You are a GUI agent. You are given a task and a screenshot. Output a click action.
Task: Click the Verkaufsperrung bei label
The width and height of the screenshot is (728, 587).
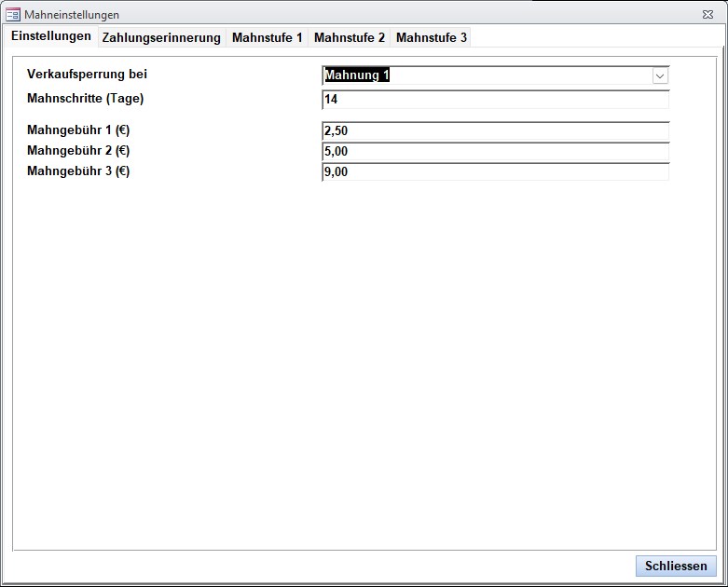click(88, 74)
